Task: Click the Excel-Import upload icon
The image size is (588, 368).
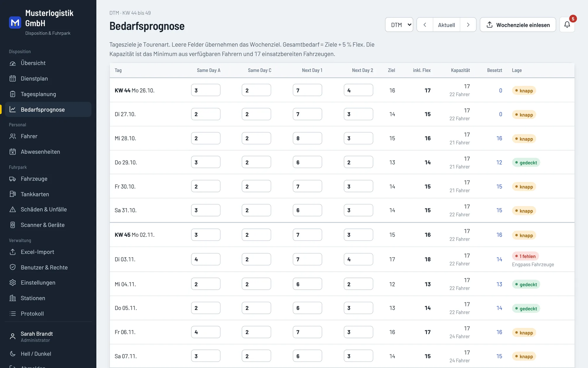Action: [x=13, y=252]
